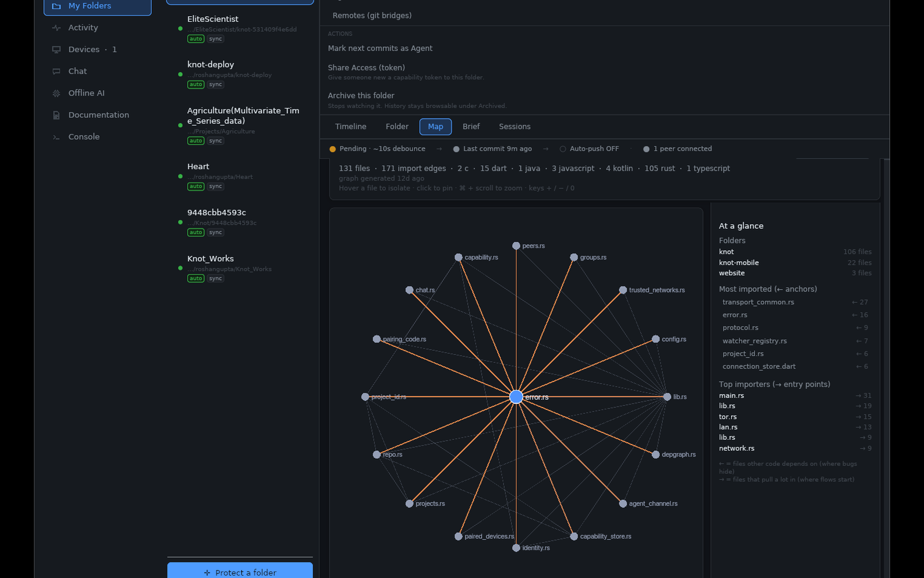Click the agent_channel.rs graph node
924x578 pixels.
(623, 503)
